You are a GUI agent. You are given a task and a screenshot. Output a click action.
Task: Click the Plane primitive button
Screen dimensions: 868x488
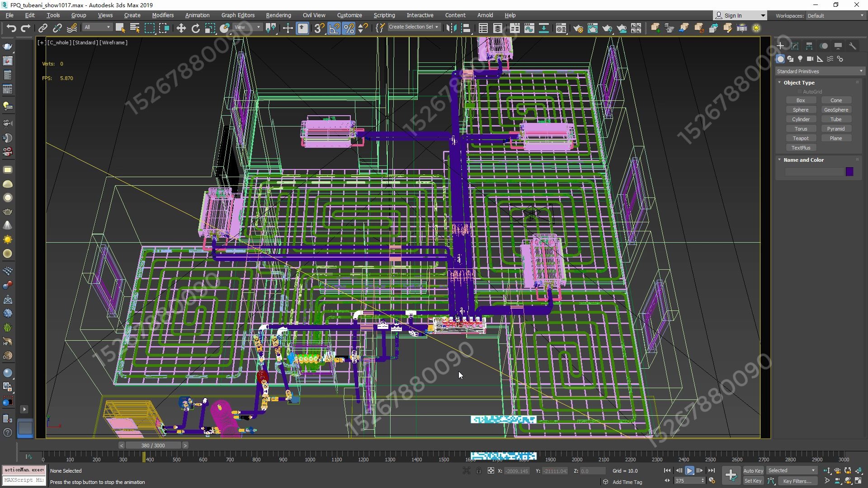tap(836, 138)
